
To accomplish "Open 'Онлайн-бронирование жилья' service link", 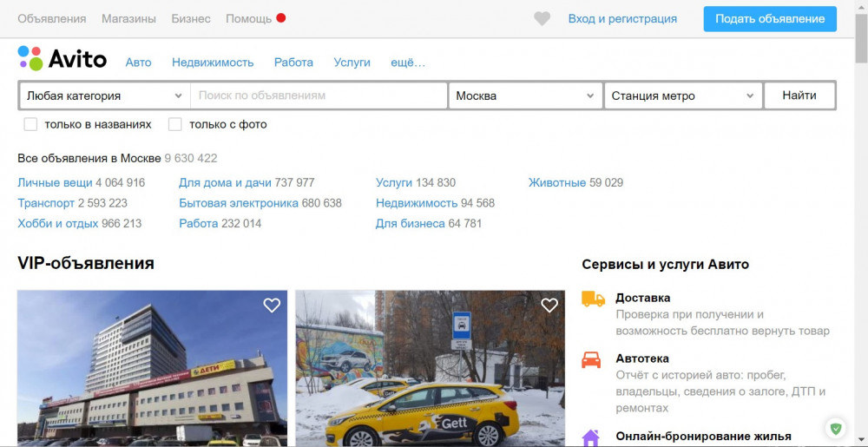I will click(x=703, y=437).
